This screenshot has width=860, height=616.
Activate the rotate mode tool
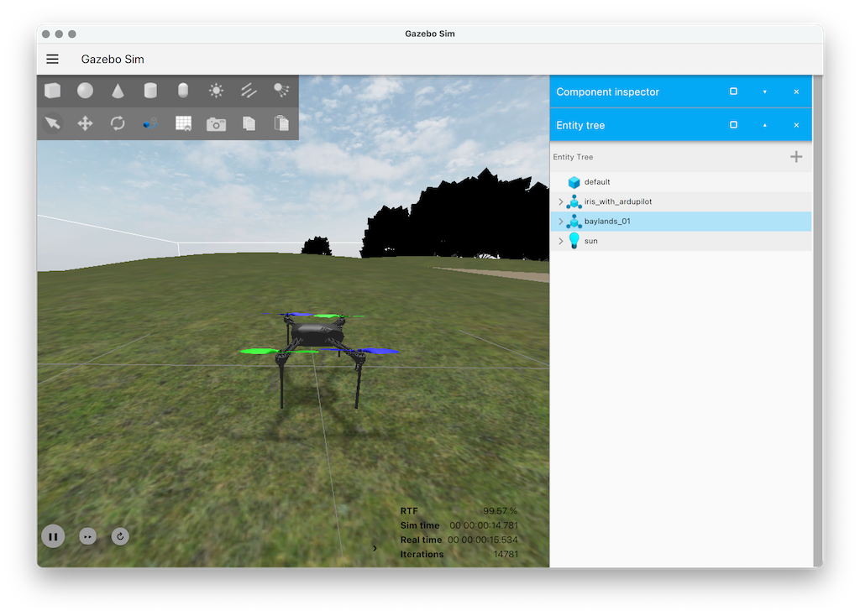pyautogui.click(x=118, y=123)
